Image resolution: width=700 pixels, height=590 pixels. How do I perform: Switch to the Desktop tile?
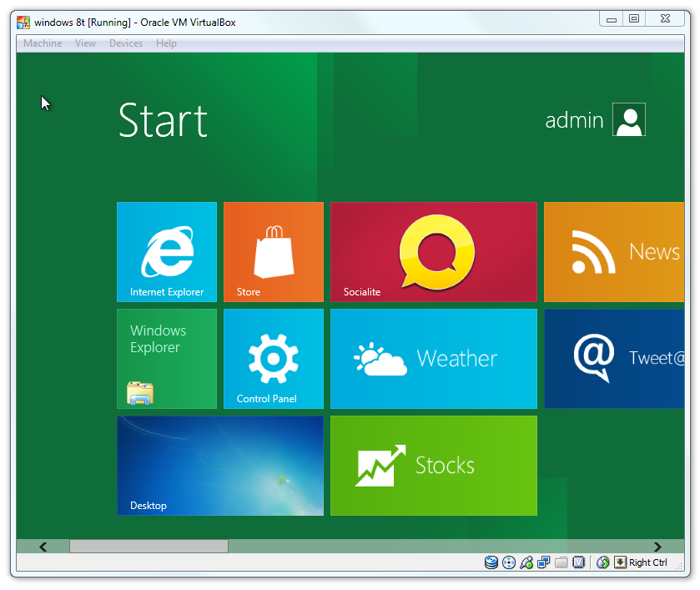pos(220,466)
